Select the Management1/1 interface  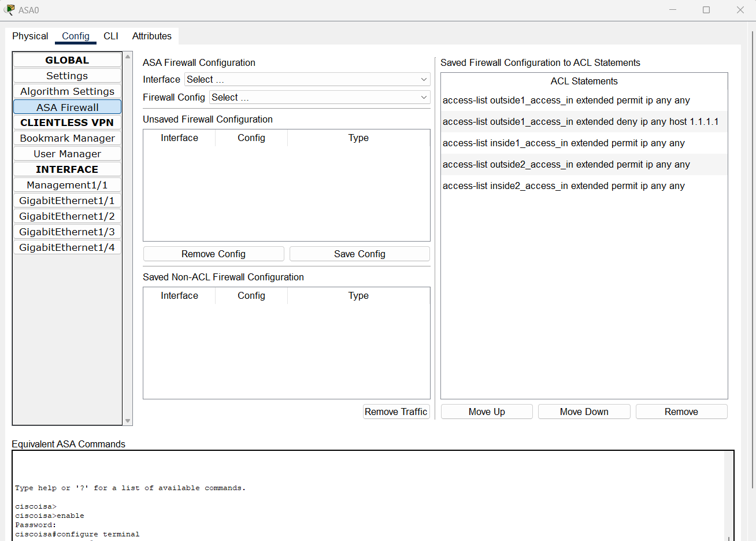click(66, 184)
